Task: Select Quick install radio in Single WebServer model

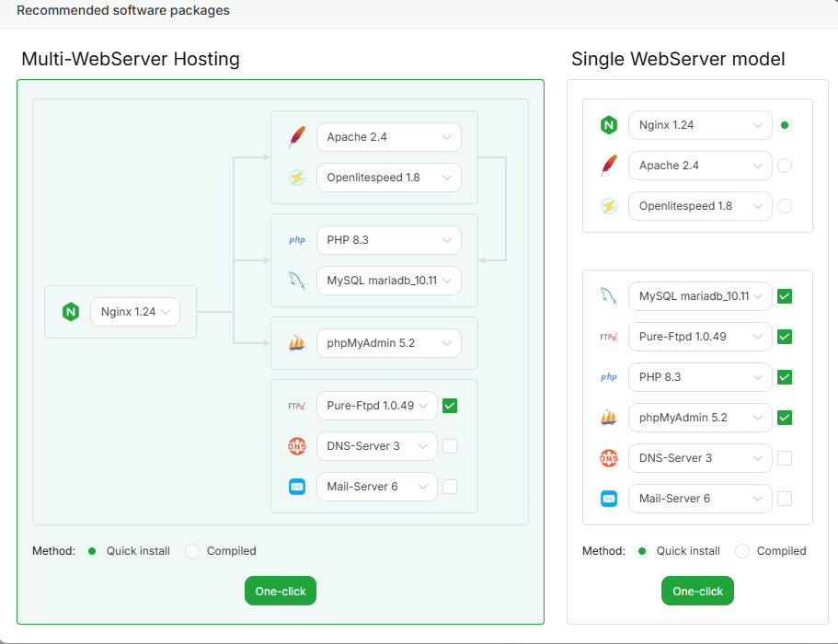Action: coord(641,551)
